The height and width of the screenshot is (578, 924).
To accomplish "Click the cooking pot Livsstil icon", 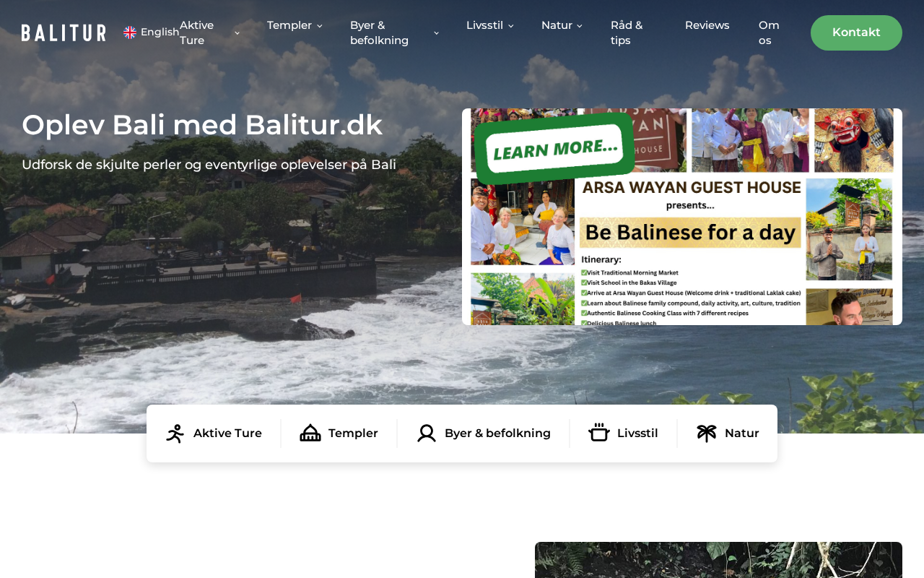I will pos(599,433).
